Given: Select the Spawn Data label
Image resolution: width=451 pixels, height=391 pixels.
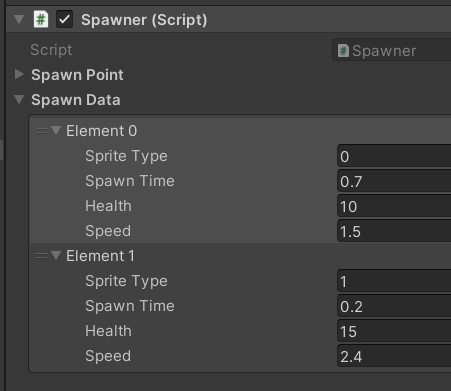Looking at the screenshot, I should (76, 100).
